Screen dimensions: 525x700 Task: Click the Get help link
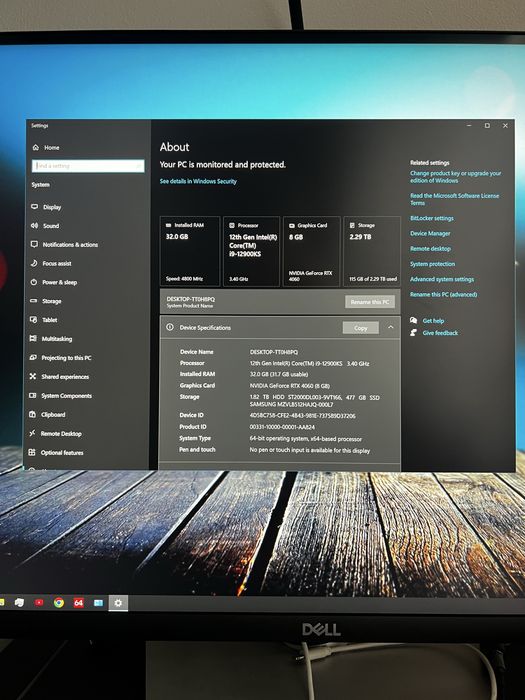pos(433,321)
